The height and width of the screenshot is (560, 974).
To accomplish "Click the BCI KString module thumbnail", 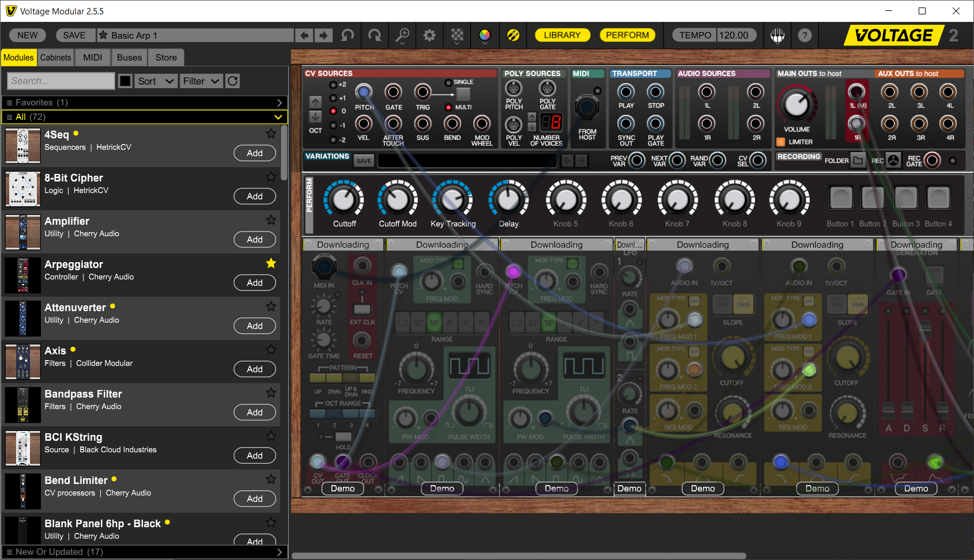I will click(23, 448).
